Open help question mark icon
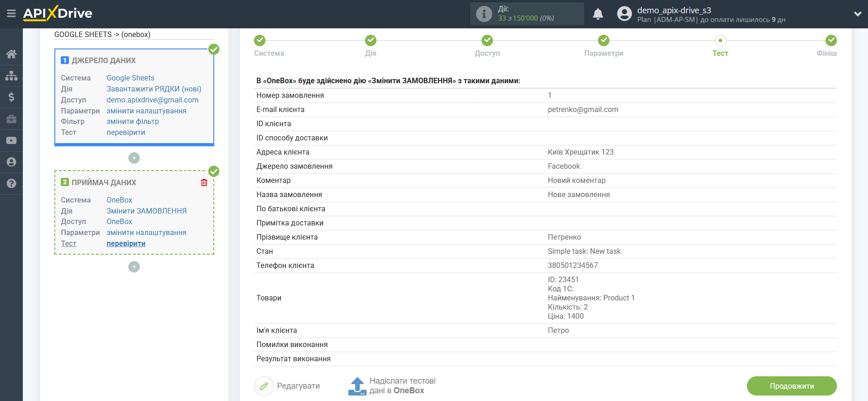 click(11, 183)
